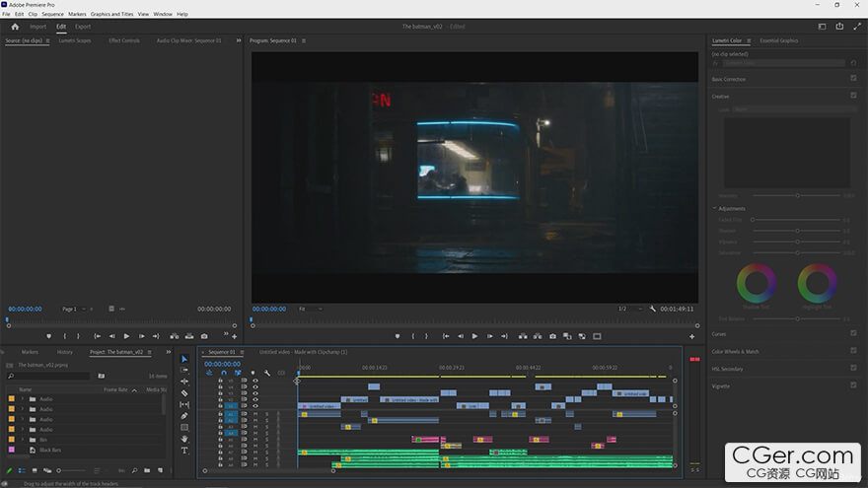This screenshot has height=488, width=868.
Task: Open the Markers menu in menu bar
Action: [77, 14]
